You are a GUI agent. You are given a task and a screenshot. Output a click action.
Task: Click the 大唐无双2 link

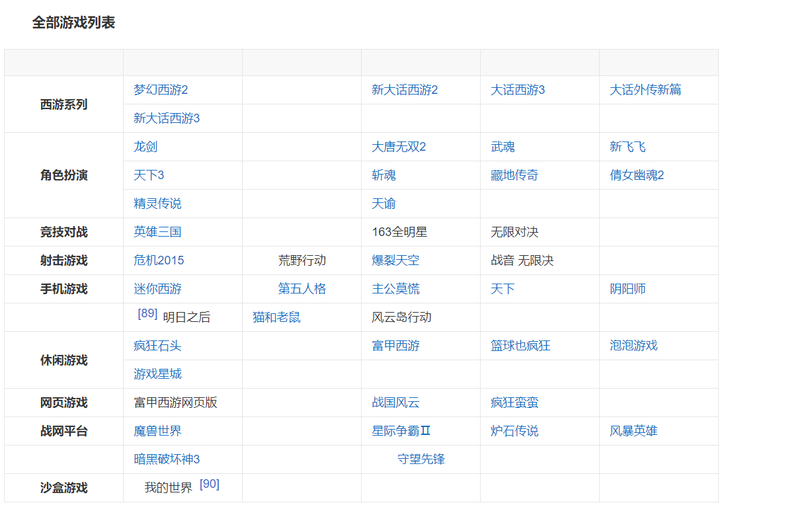click(x=399, y=147)
